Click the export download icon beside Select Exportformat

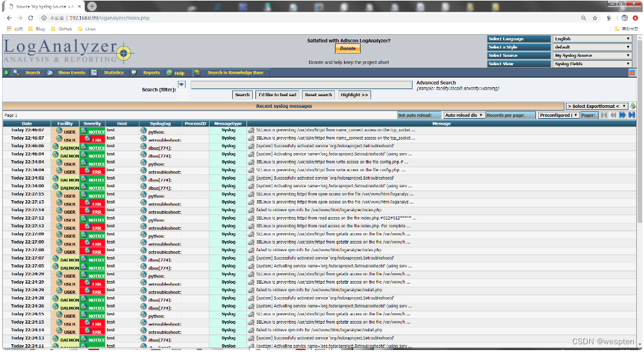pyautogui.click(x=633, y=106)
